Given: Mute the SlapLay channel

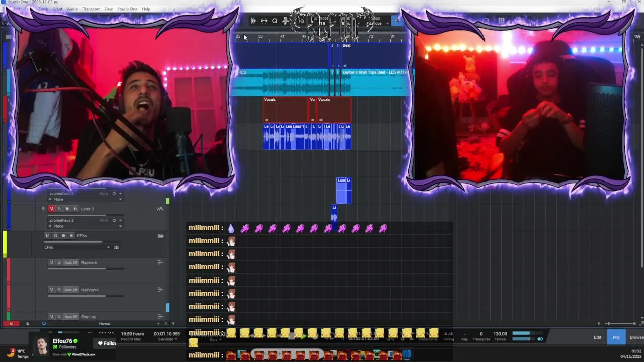Looking at the screenshot, I should click(51, 317).
